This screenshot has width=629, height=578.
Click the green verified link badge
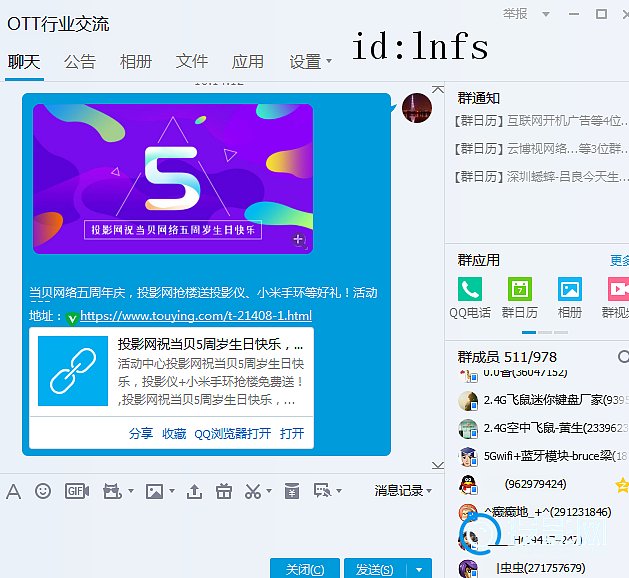click(72, 319)
